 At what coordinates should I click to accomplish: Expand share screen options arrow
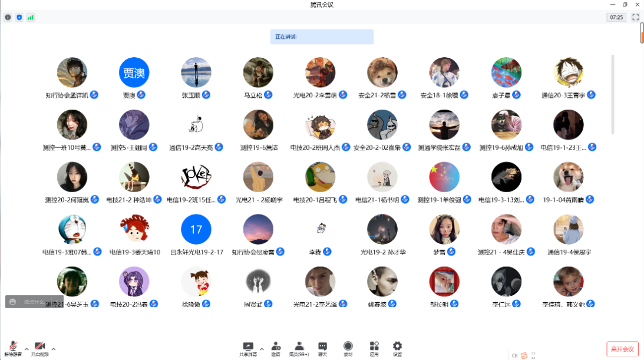tap(262, 349)
